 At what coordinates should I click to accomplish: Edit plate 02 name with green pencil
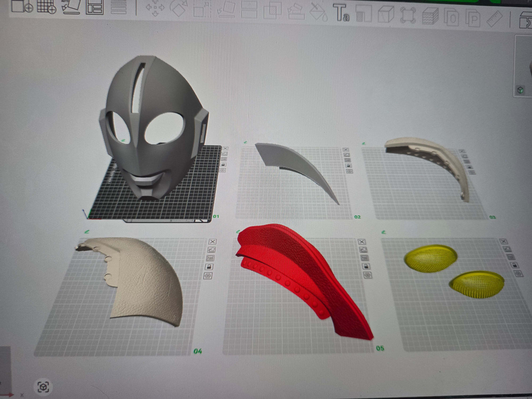pyautogui.click(x=245, y=142)
